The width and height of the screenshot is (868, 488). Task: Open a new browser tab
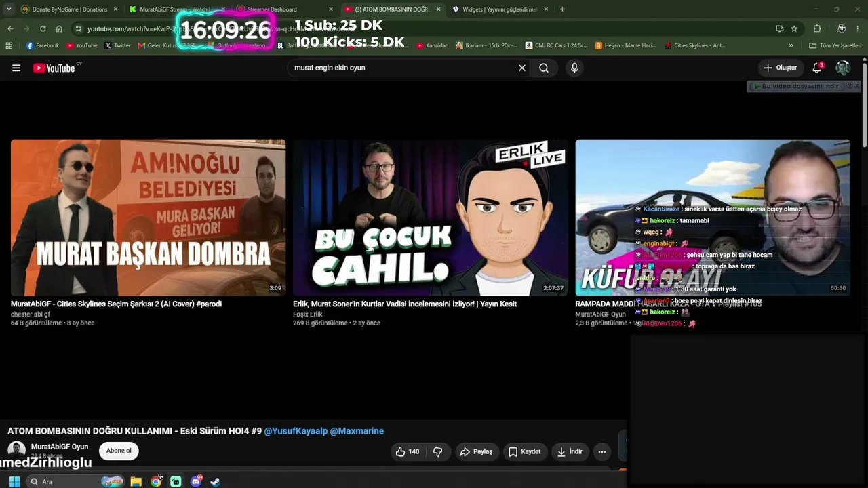pyautogui.click(x=562, y=9)
